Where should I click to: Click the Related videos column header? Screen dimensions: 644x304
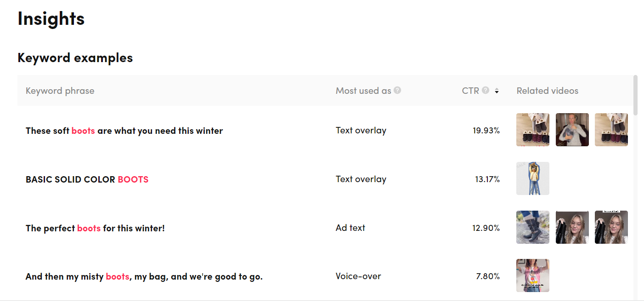548,91
